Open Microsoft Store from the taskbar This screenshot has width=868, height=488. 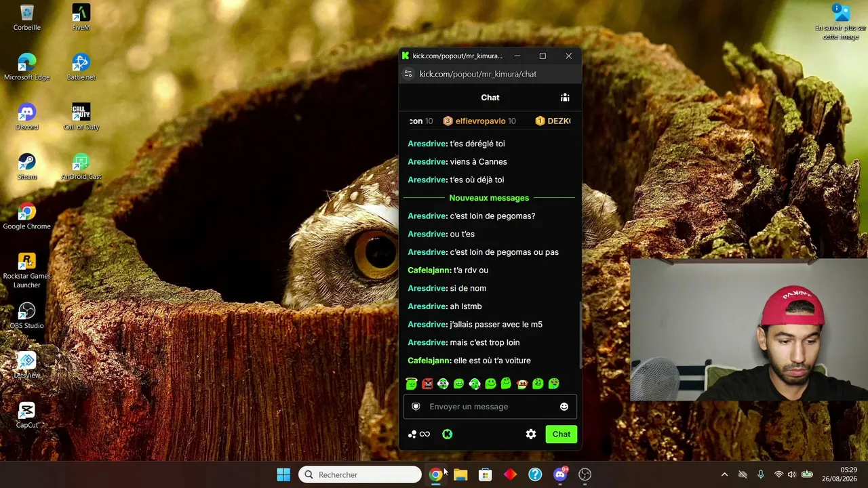click(x=486, y=474)
